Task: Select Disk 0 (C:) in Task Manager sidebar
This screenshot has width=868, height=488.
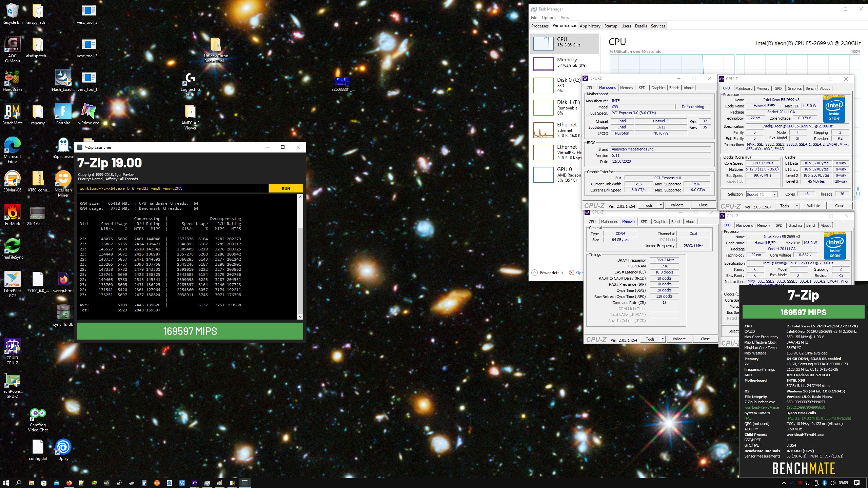Action: click(565, 85)
